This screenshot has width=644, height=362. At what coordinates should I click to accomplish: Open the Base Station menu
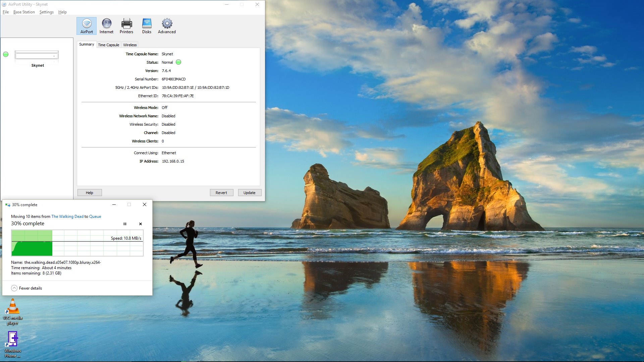tap(24, 12)
